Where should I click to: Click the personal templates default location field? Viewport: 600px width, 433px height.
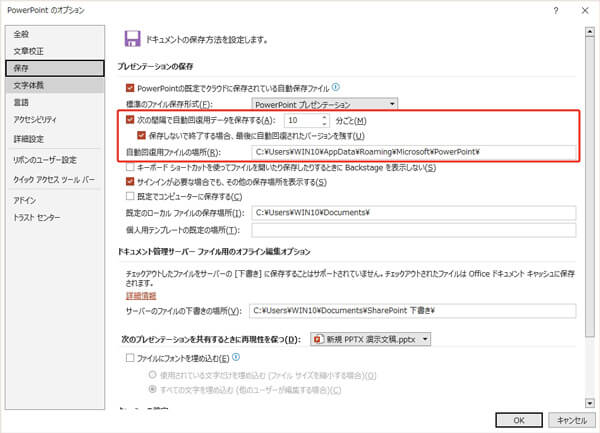point(414,230)
